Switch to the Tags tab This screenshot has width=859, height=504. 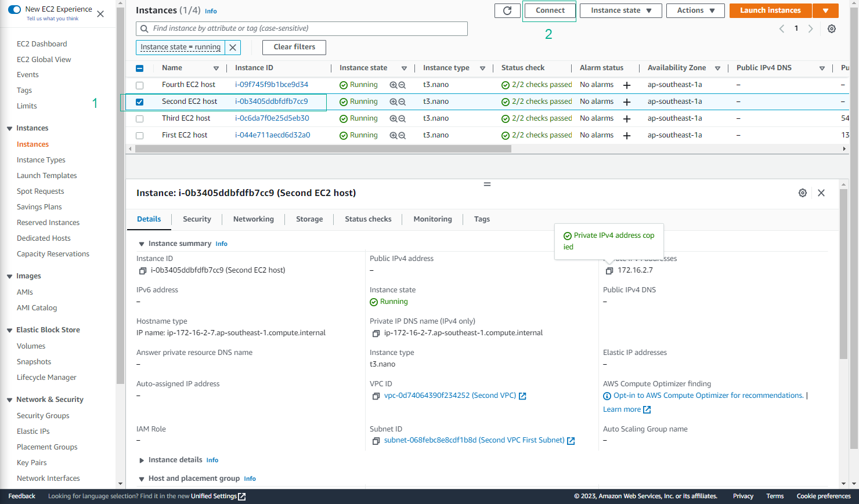point(482,219)
